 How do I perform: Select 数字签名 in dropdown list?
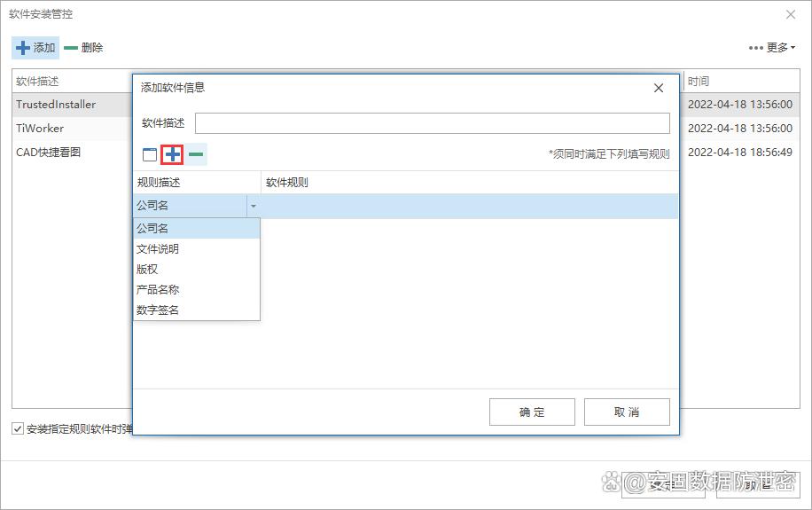(x=196, y=310)
